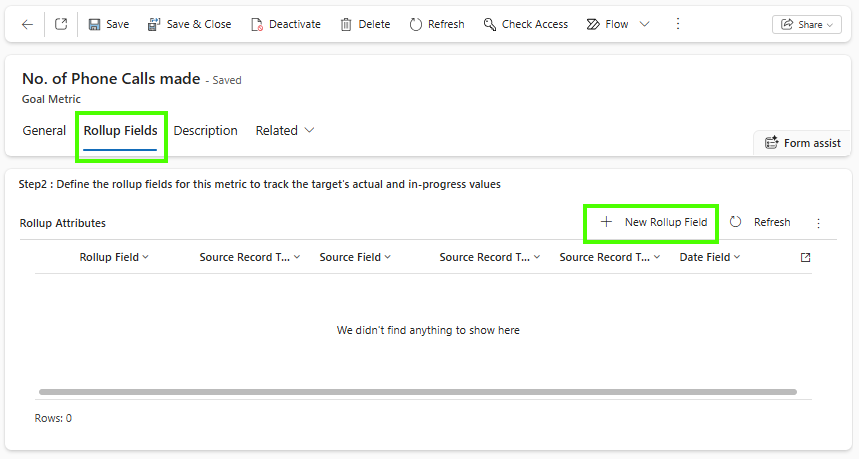Switch to the Description tab
859x459 pixels.
205,131
